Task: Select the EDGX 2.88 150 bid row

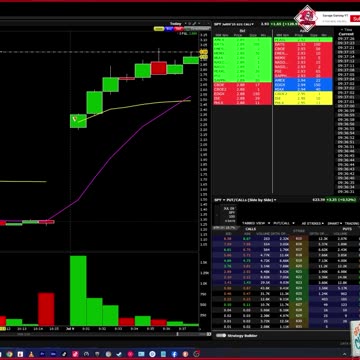Action: pos(242,94)
